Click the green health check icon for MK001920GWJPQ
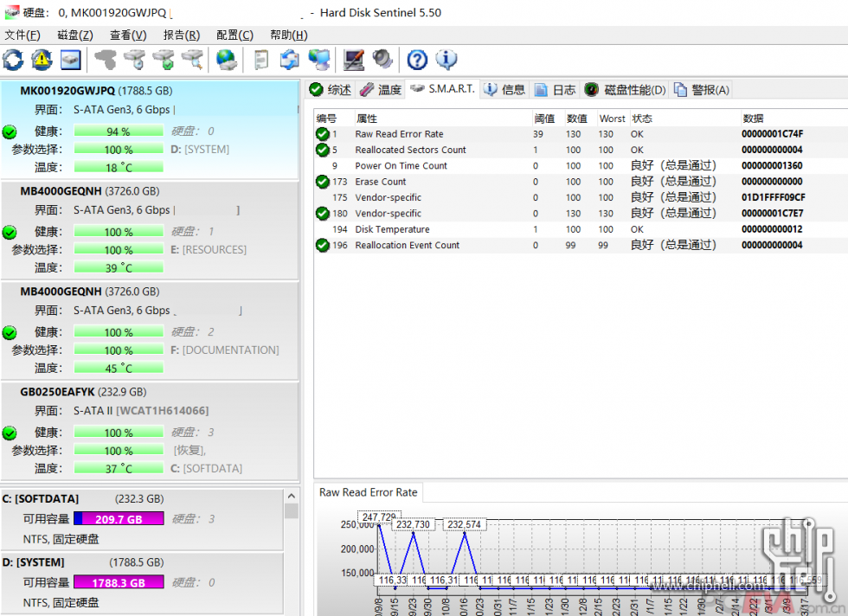Image resolution: width=848 pixels, height=616 pixels. (x=10, y=132)
